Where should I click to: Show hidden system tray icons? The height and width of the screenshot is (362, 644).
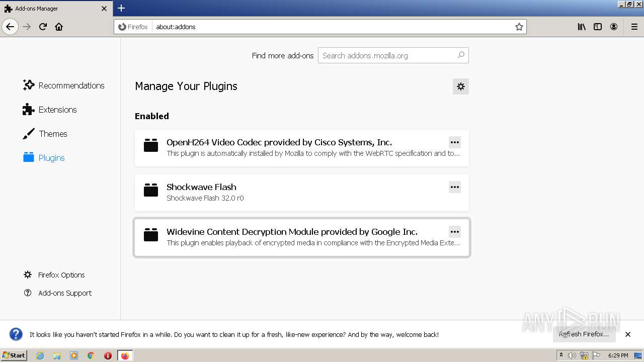561,355
